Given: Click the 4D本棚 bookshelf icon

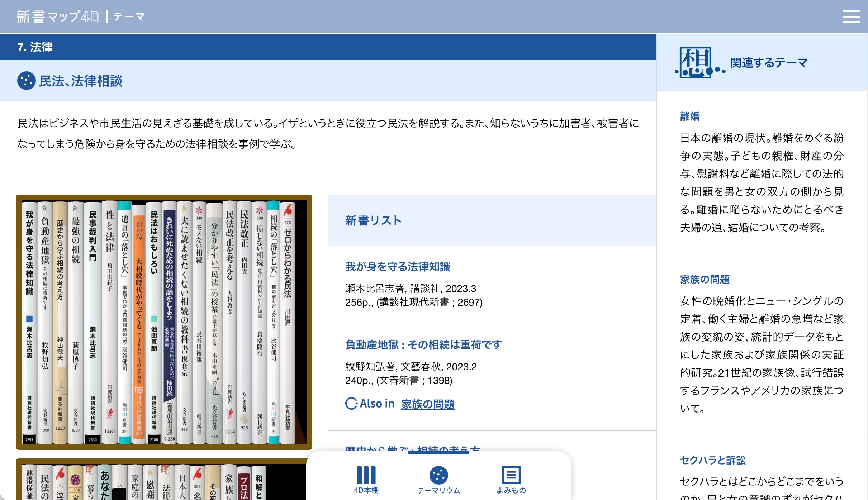Looking at the screenshot, I should [x=366, y=476].
